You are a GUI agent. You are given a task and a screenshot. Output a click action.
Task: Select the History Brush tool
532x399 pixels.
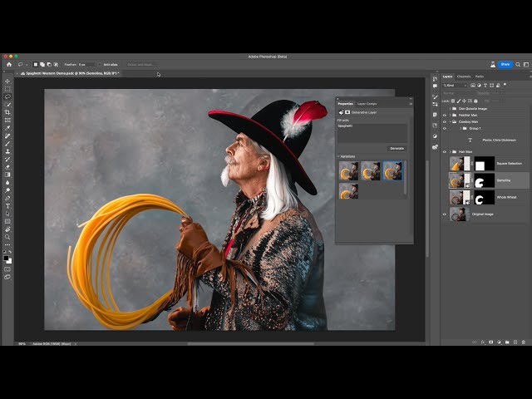coord(7,160)
